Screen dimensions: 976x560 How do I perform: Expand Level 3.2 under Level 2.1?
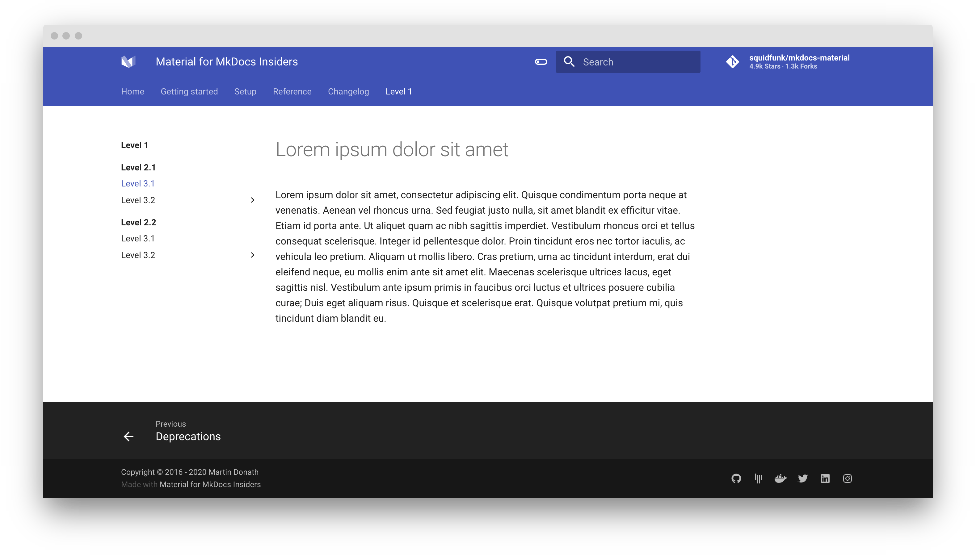pos(252,200)
